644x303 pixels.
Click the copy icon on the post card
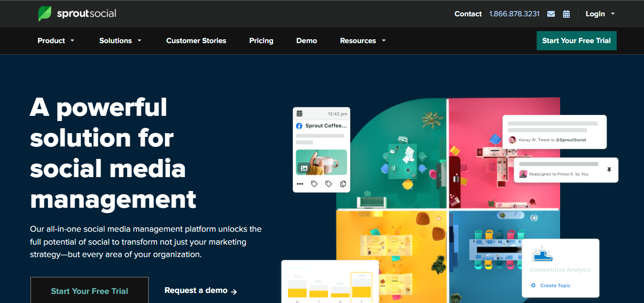(343, 184)
